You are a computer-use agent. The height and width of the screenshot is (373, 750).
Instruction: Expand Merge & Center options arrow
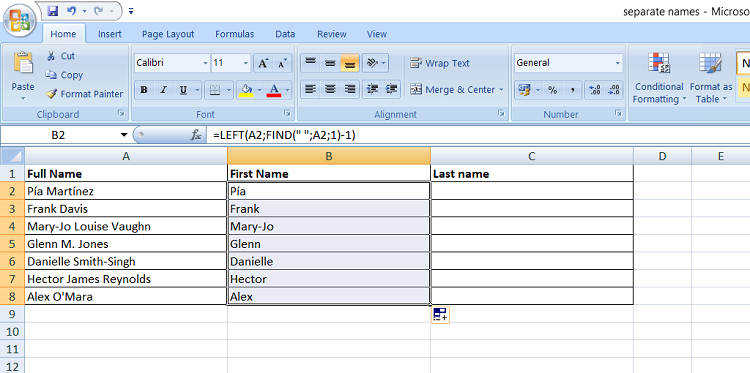pyautogui.click(x=501, y=89)
